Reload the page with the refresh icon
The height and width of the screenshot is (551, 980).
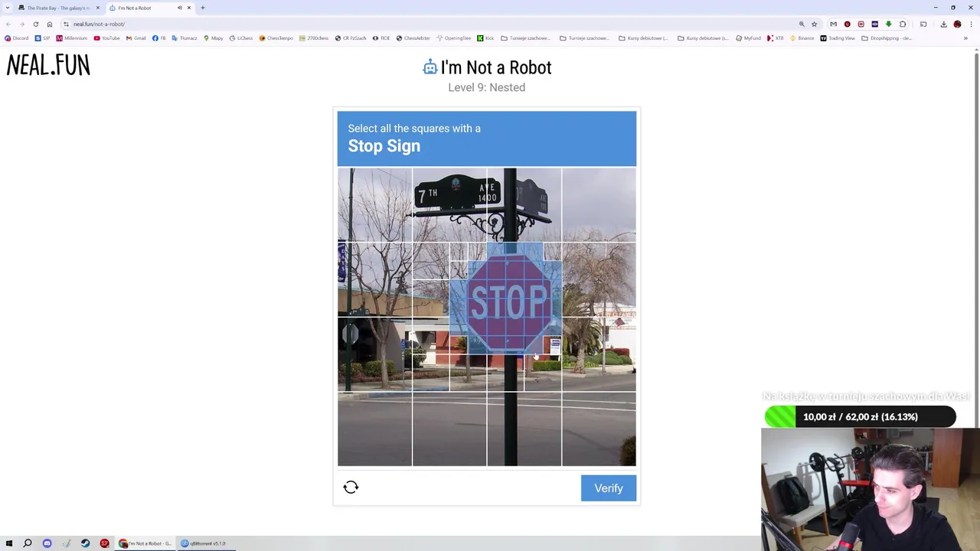click(35, 24)
